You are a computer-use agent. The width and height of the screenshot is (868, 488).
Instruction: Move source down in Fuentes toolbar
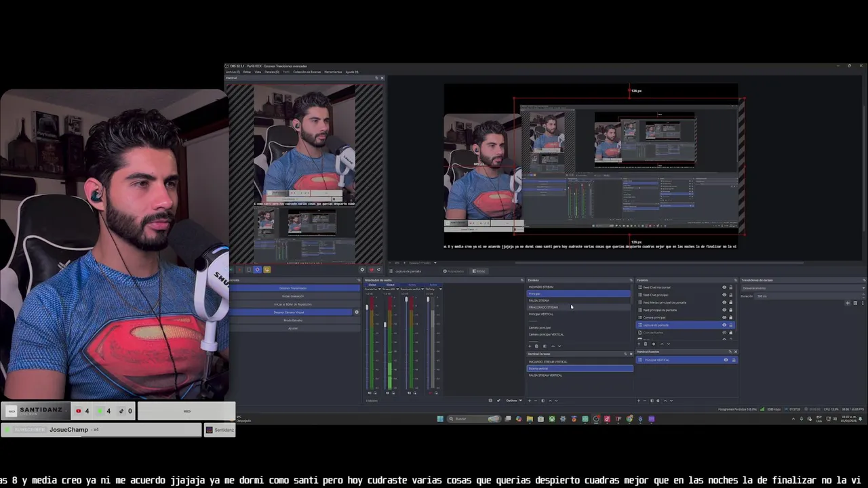coord(669,344)
